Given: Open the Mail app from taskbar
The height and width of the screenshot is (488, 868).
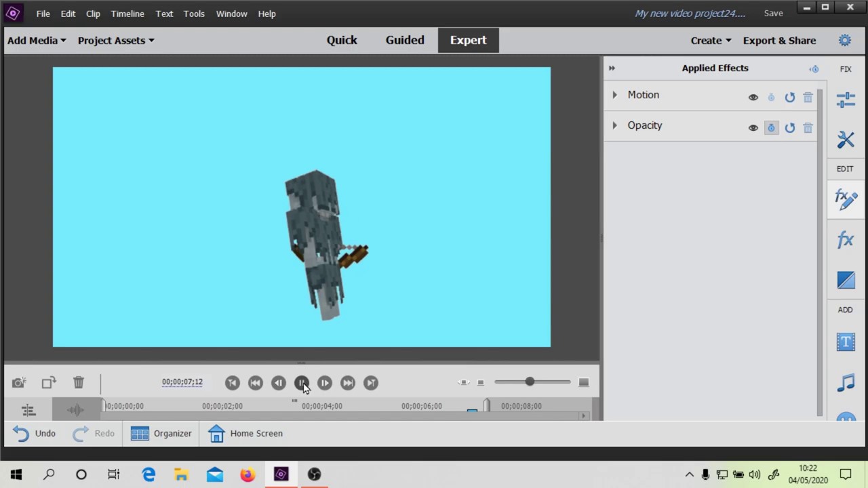Looking at the screenshot, I should [214, 474].
